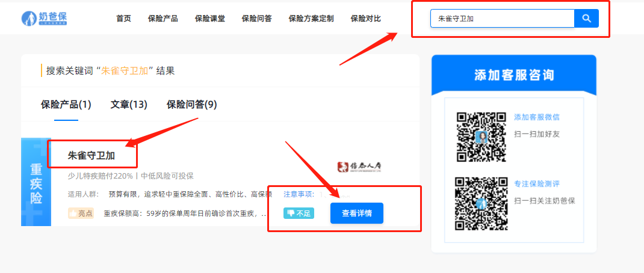
Task: Switch to the 文章(13) tab
Action: pyautogui.click(x=129, y=105)
